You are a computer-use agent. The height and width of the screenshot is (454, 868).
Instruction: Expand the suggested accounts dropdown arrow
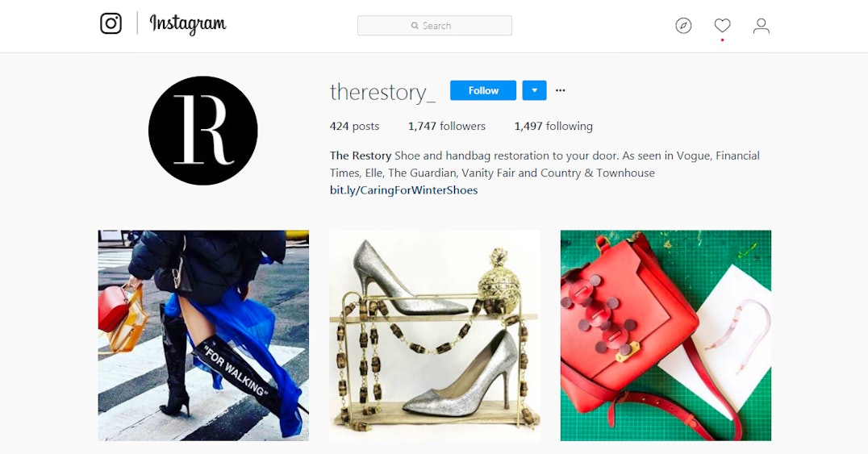[534, 90]
